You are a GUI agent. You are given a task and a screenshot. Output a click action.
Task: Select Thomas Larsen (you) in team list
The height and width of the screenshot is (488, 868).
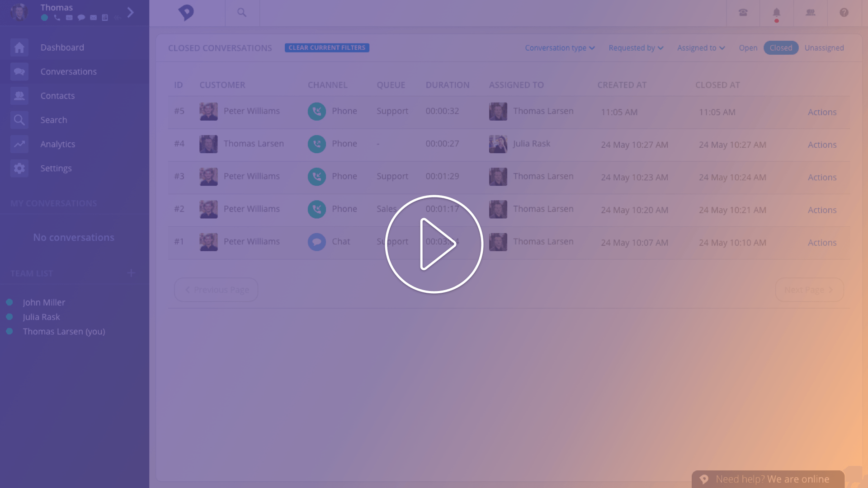click(64, 332)
